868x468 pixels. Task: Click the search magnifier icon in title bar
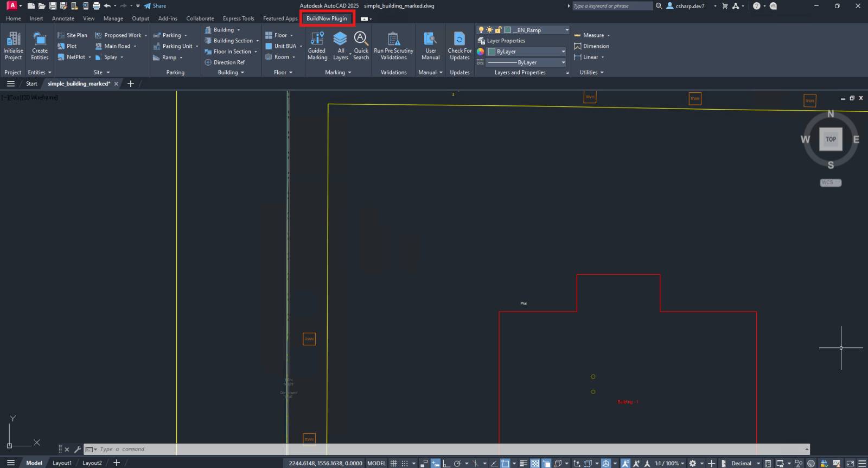pyautogui.click(x=659, y=6)
